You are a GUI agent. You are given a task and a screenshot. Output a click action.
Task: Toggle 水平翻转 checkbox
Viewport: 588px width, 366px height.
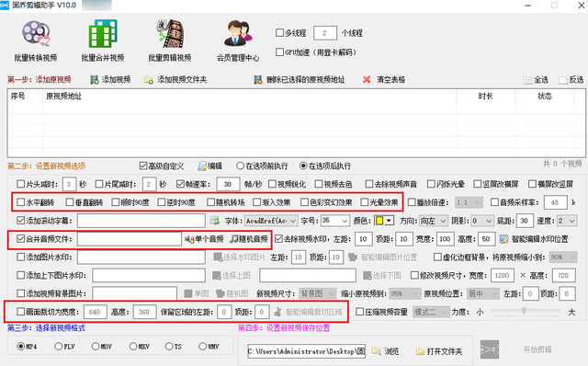pyautogui.click(x=21, y=202)
